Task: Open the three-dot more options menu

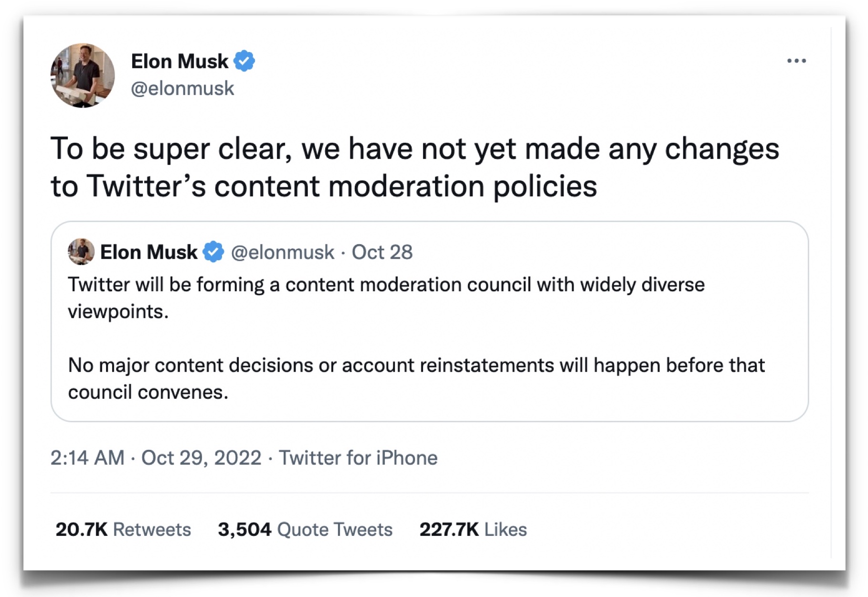Action: tap(796, 61)
